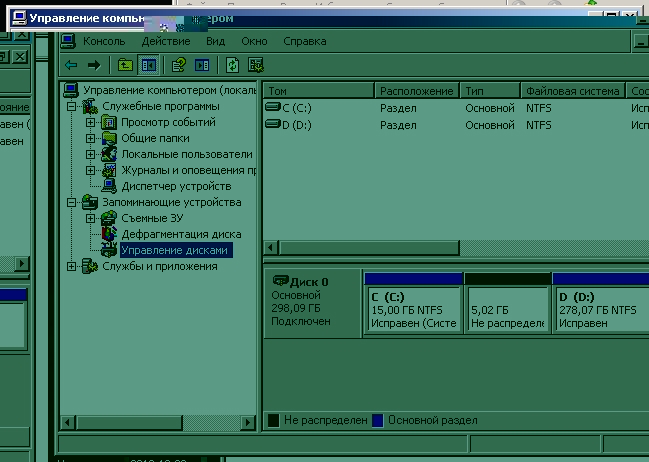Image resolution: width=649 pixels, height=462 pixels.
Task: Click the D (D:) volume icon in list
Action: [x=273, y=125]
